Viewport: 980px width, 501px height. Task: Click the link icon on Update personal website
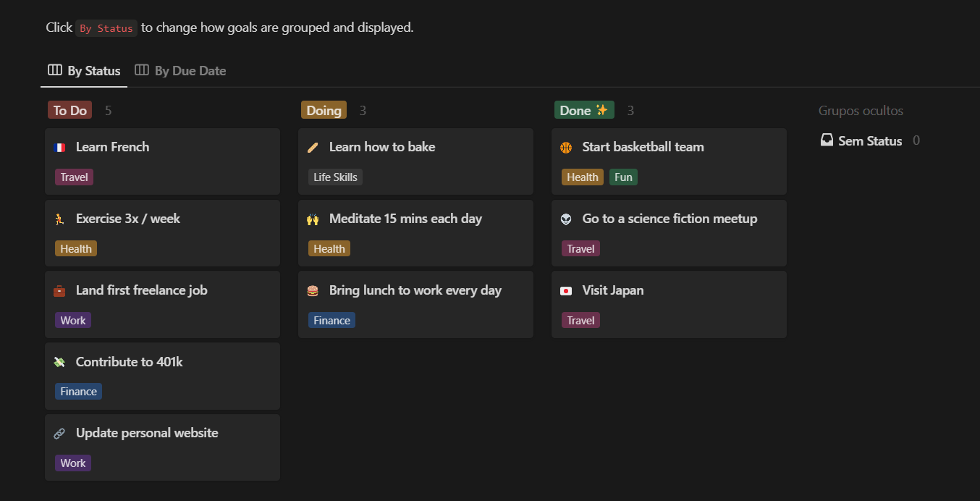60,433
